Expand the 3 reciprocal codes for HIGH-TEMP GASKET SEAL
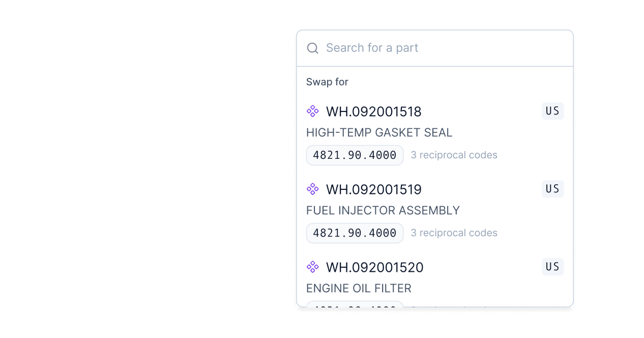644x338 pixels. pos(454,155)
